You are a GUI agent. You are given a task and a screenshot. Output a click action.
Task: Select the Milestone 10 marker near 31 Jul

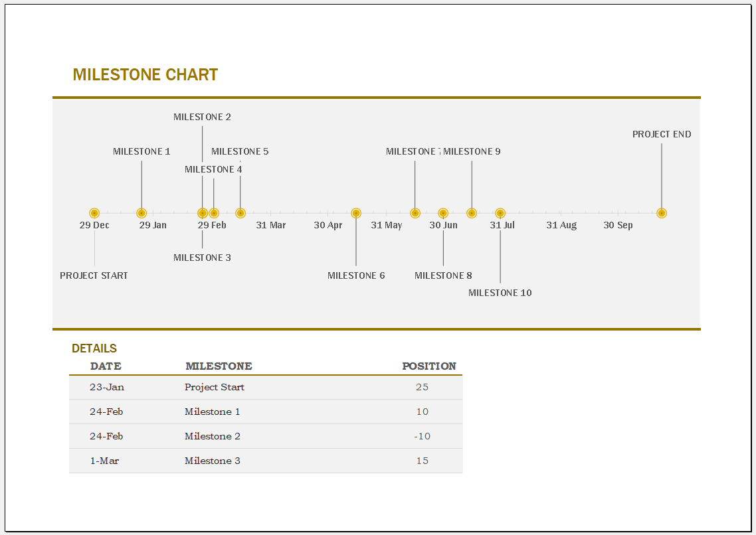500,213
